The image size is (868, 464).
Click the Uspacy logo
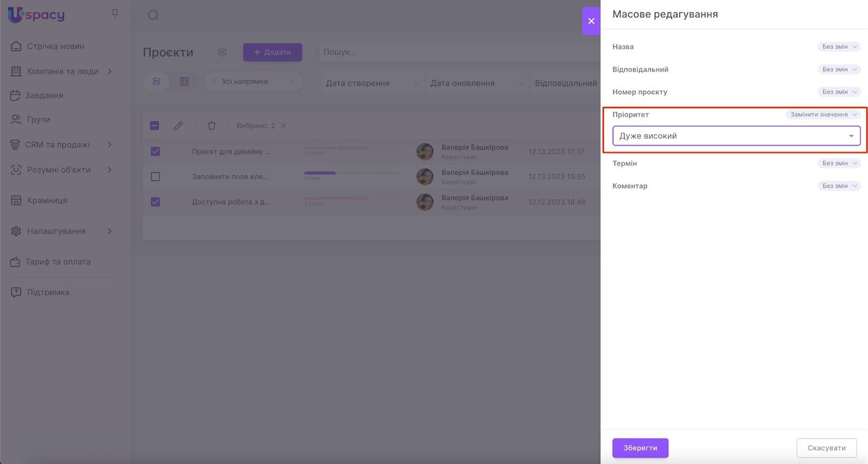36,15
